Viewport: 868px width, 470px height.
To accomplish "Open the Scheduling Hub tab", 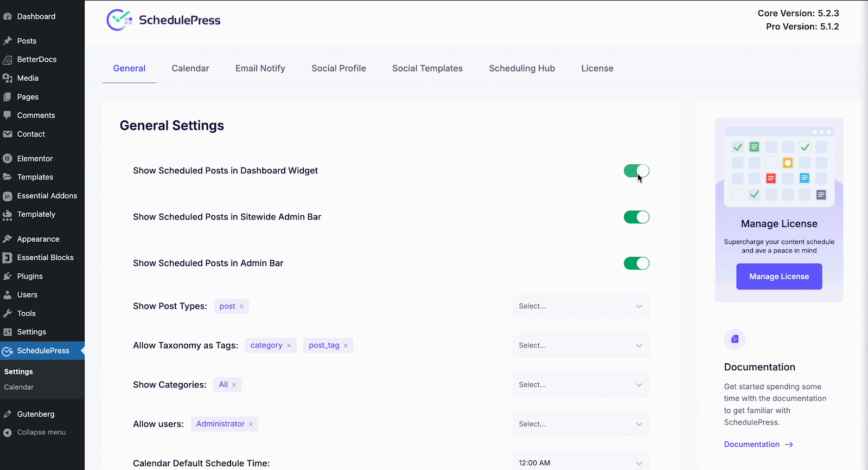I will [522, 68].
